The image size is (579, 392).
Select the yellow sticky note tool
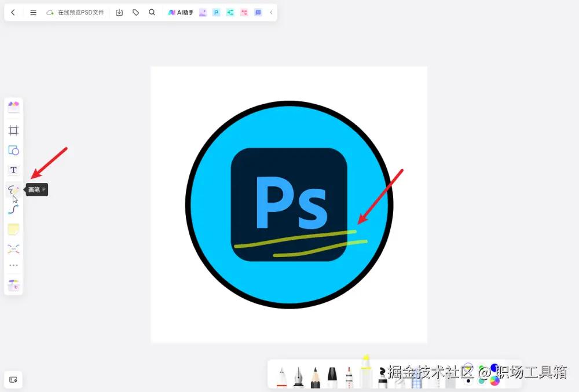click(x=14, y=229)
